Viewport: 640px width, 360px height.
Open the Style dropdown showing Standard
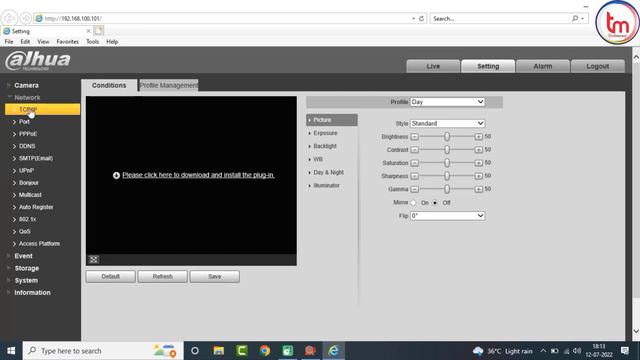tap(447, 123)
